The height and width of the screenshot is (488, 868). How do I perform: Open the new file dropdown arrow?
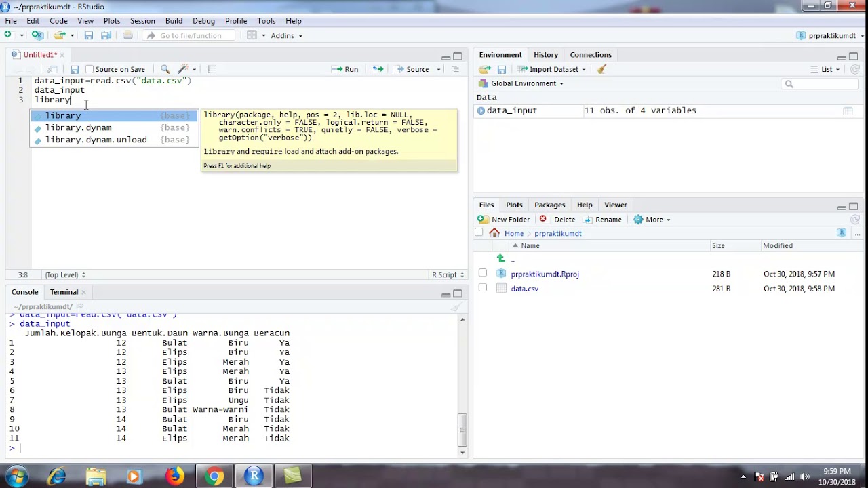point(22,35)
